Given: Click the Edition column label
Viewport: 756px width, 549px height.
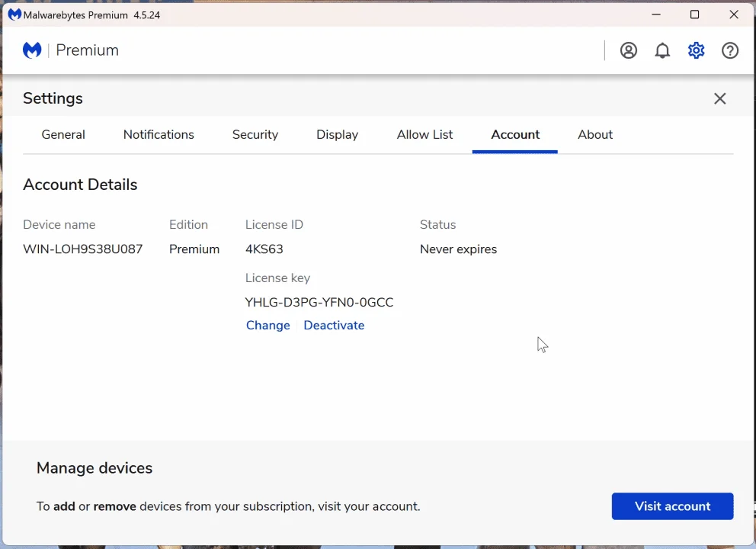Looking at the screenshot, I should [x=188, y=225].
